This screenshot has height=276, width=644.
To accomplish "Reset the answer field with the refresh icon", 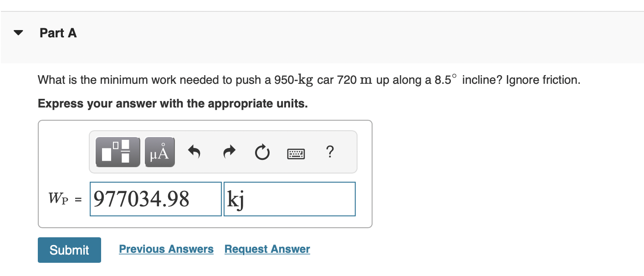I will (x=262, y=153).
